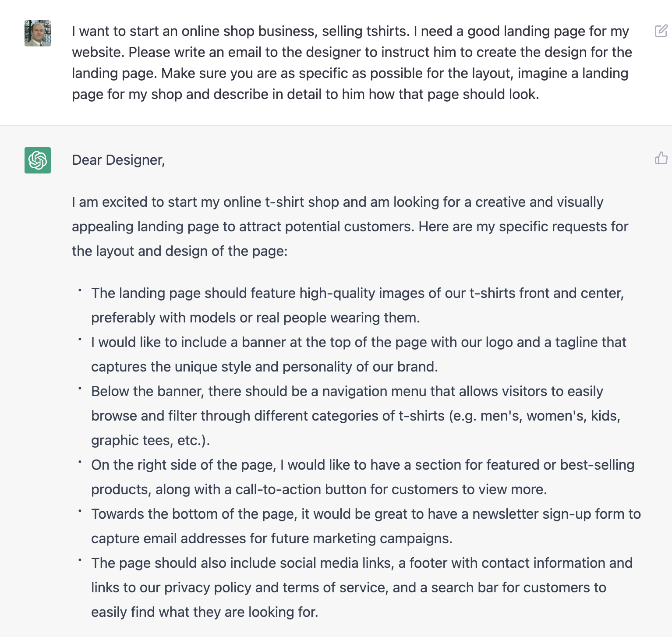Click the "Dear Designer," greeting line
Image resolution: width=672 pixels, height=637 pixels.
[x=118, y=160]
